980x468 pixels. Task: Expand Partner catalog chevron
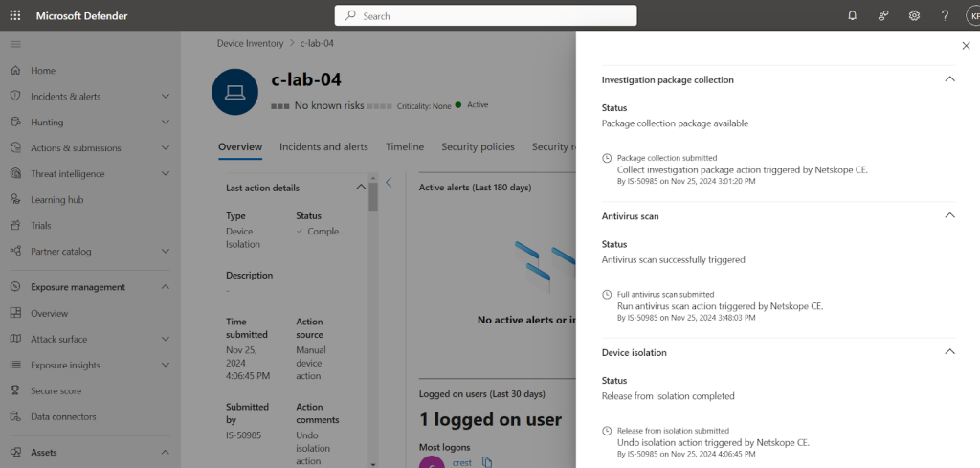pyautogui.click(x=165, y=251)
